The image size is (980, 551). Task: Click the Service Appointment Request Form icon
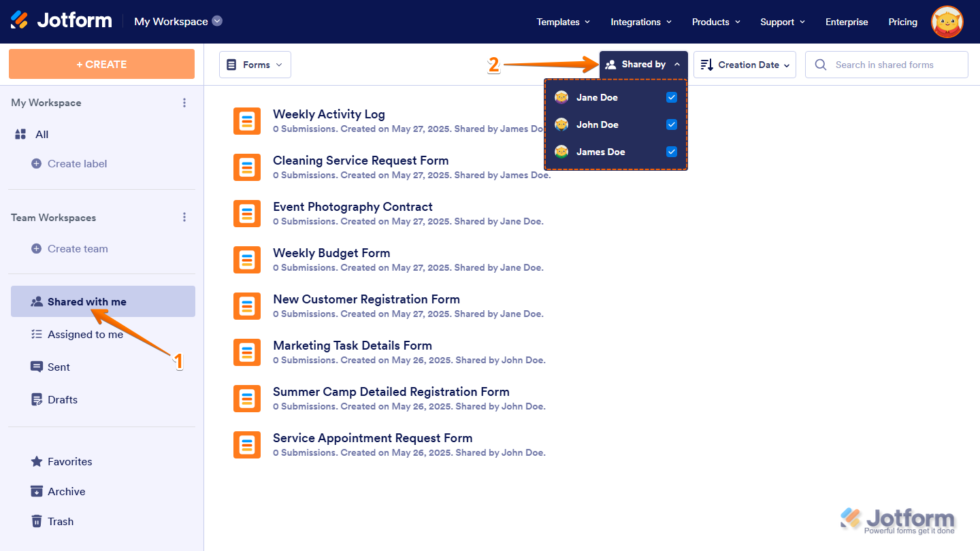pyautogui.click(x=247, y=445)
